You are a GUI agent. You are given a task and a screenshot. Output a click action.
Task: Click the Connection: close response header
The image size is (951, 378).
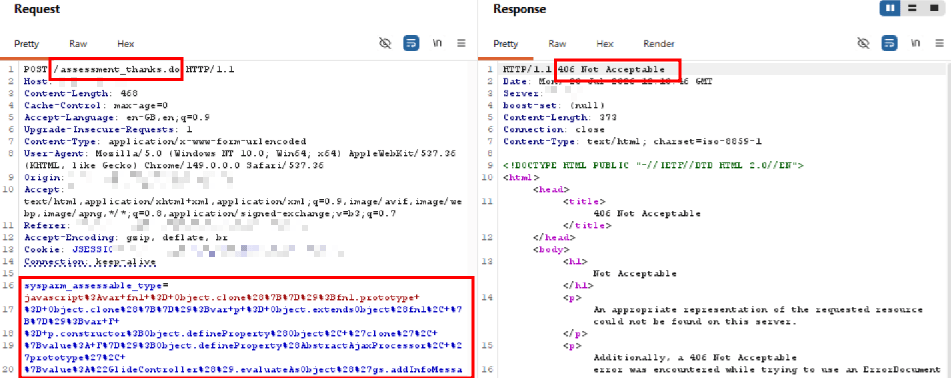[x=554, y=129]
